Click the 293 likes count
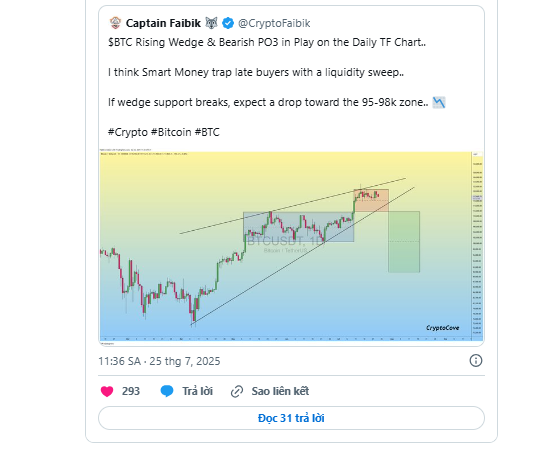Viewport: 559px width, 451px height. click(x=131, y=391)
